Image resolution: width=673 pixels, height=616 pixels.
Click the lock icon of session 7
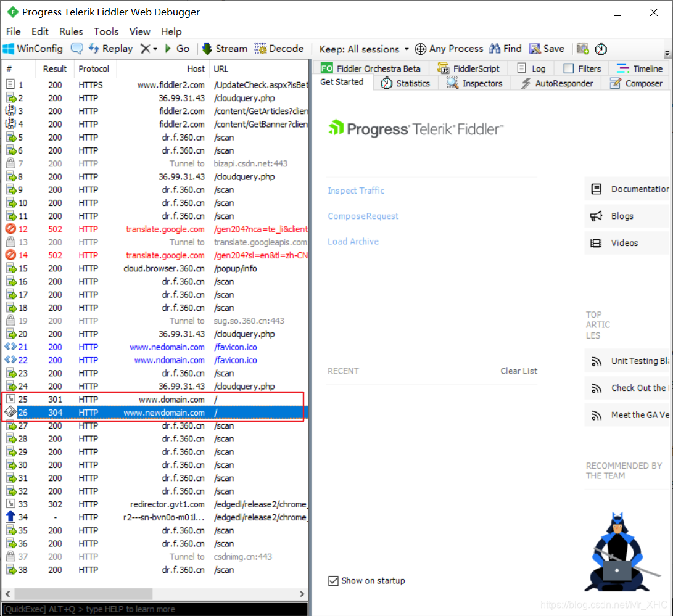[10, 163]
